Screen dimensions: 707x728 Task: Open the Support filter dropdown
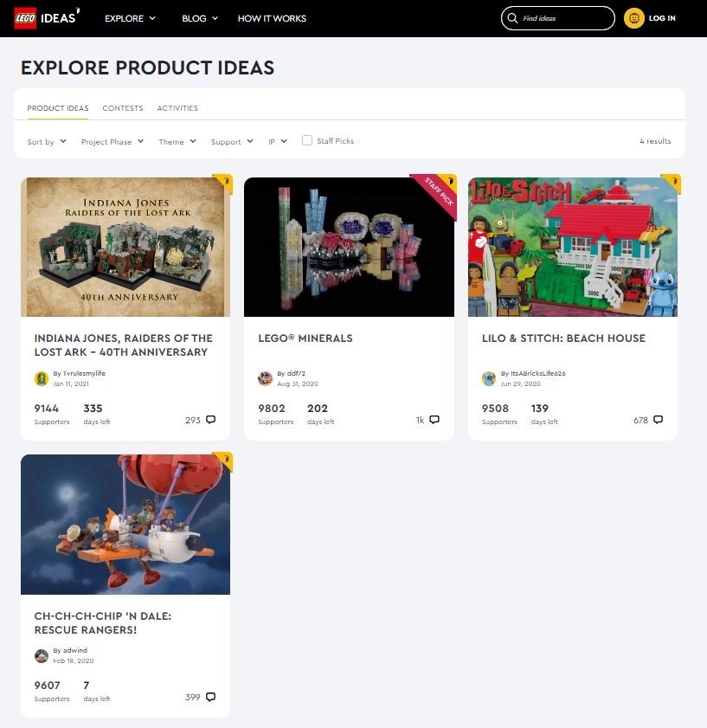pos(232,142)
